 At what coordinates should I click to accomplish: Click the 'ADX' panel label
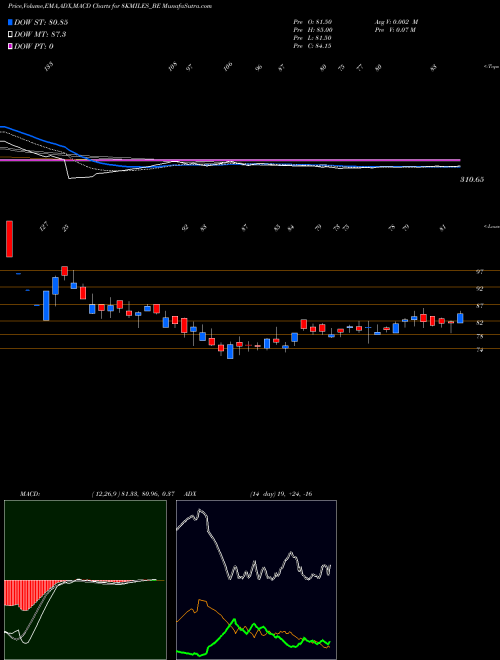point(190,494)
